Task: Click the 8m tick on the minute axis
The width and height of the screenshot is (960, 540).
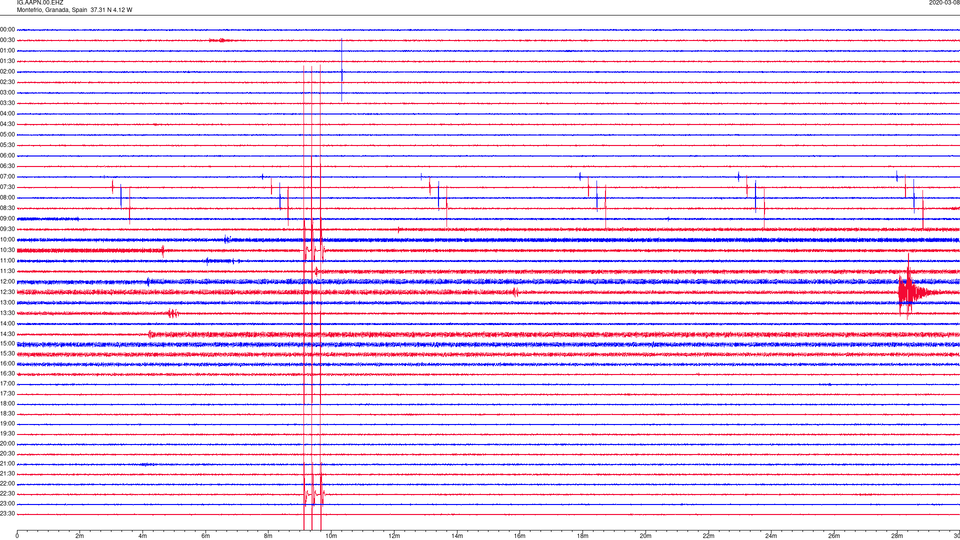Action: [268, 536]
